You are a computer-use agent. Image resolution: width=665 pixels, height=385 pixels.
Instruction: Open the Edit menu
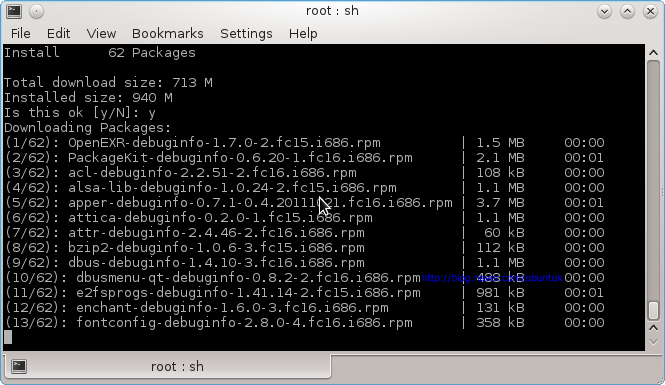click(x=58, y=33)
